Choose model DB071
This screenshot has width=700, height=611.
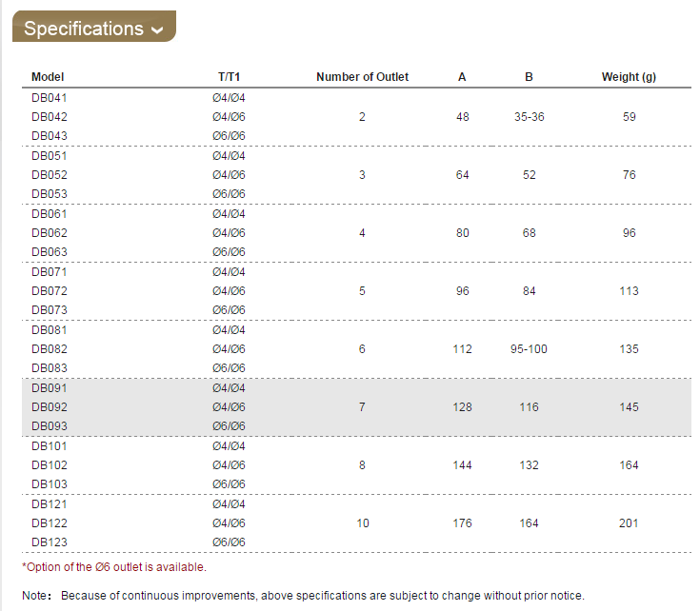point(50,272)
